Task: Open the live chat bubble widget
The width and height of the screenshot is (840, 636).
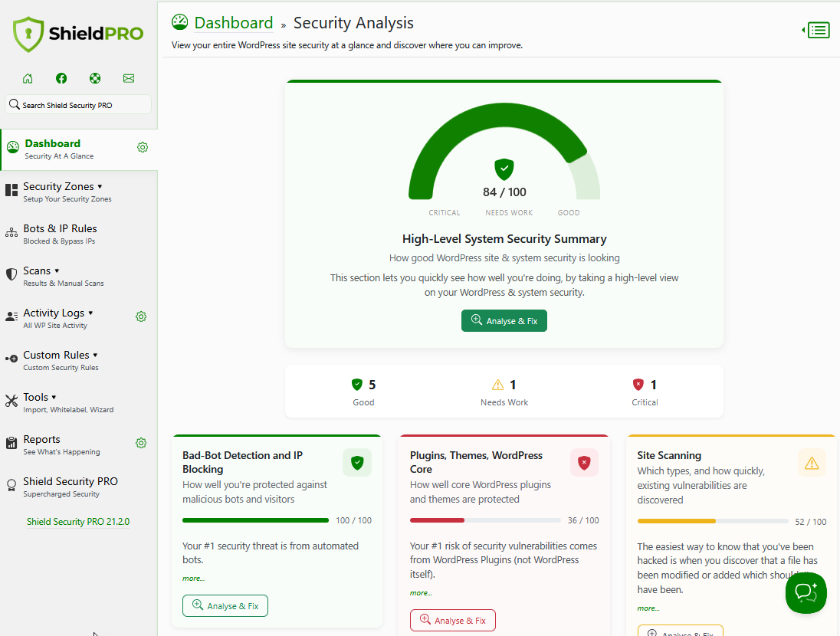Action: (x=806, y=592)
